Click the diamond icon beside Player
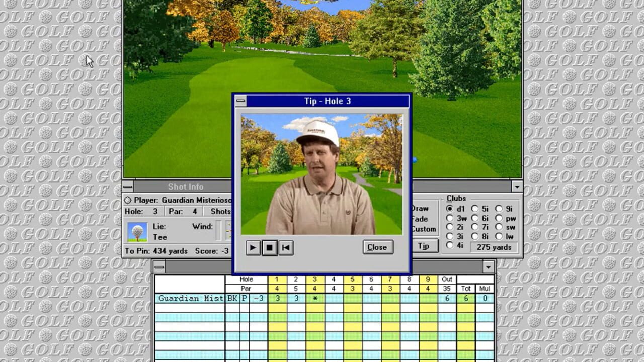This screenshot has width=644, height=362. point(128,200)
